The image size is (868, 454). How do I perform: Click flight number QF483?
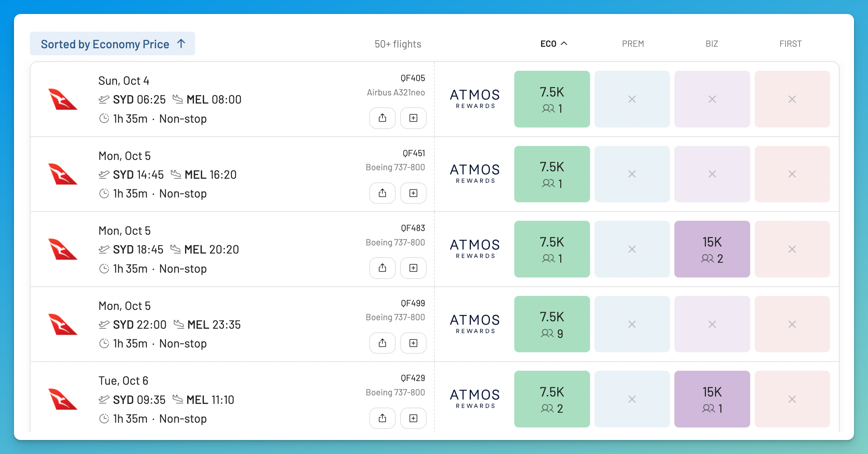[x=413, y=228]
